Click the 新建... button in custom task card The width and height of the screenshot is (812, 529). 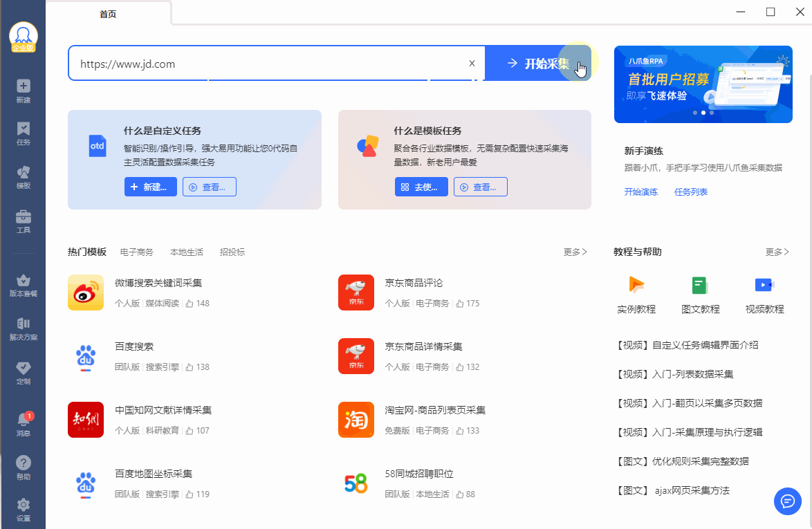tap(151, 187)
